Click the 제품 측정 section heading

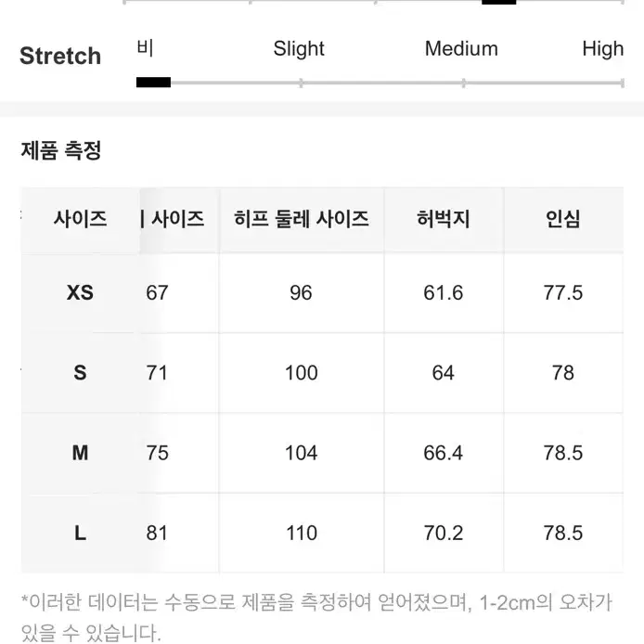click(61, 150)
